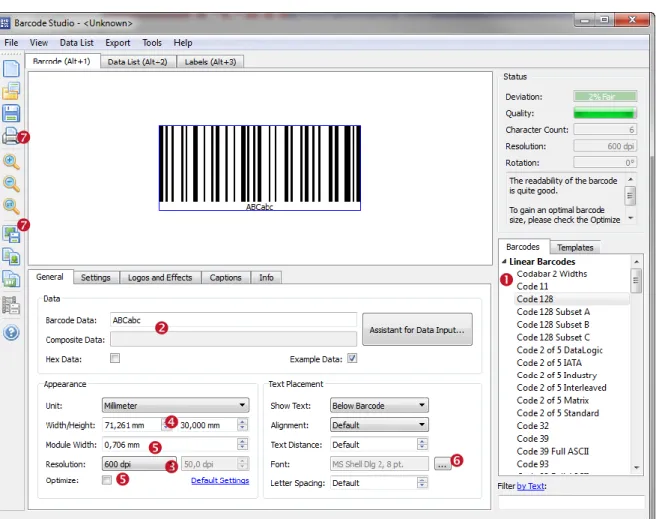The image size is (656, 519).
Task: Click the Open file folder icon
Action: (11, 91)
